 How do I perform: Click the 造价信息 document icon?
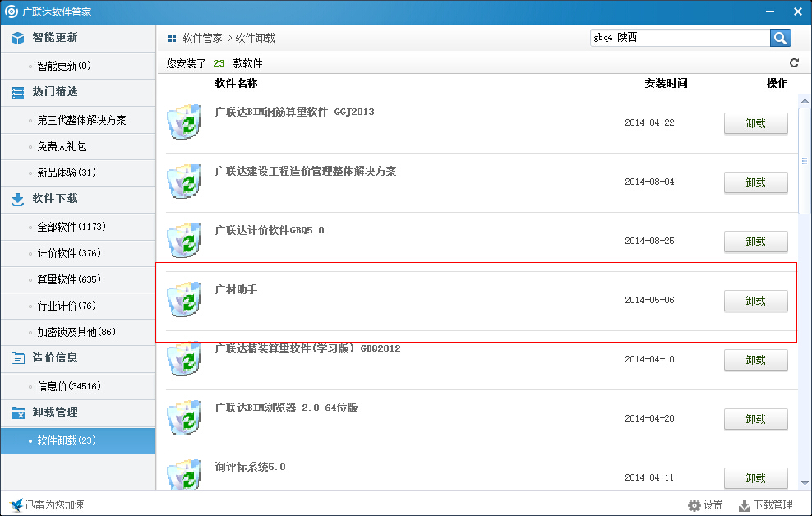(x=17, y=358)
